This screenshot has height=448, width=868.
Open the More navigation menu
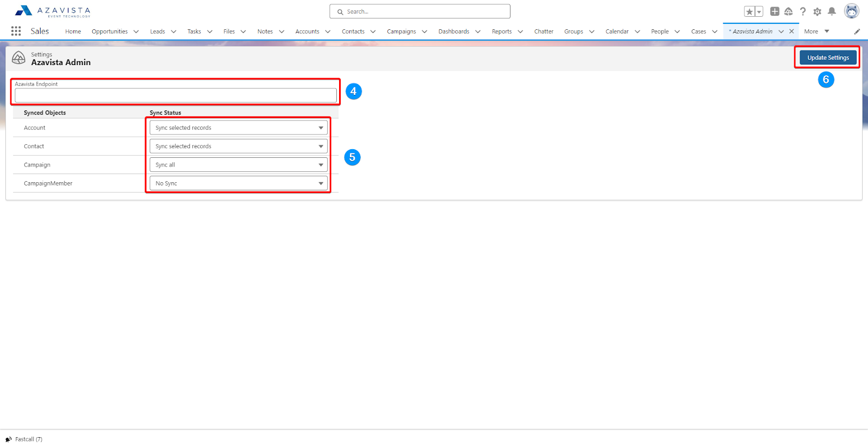coord(816,31)
